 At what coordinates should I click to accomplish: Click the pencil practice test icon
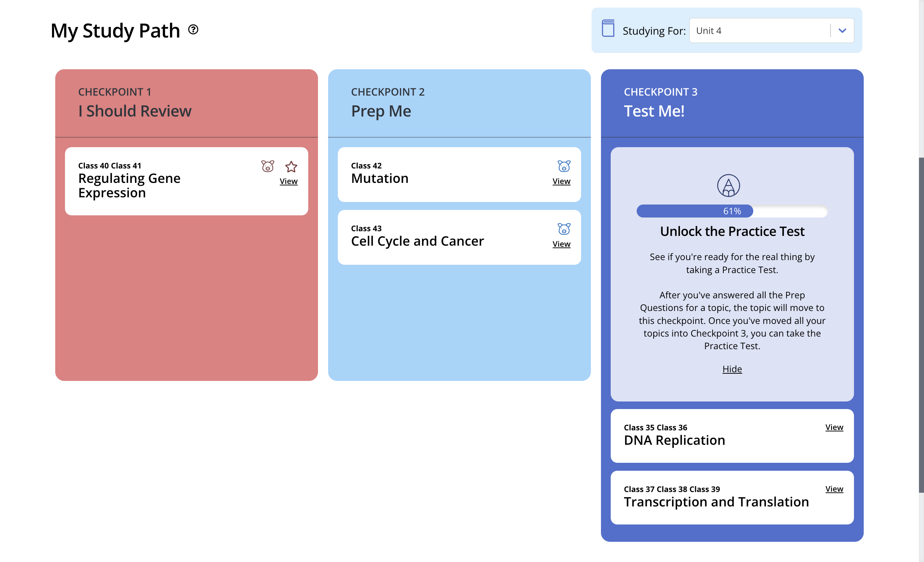click(728, 185)
